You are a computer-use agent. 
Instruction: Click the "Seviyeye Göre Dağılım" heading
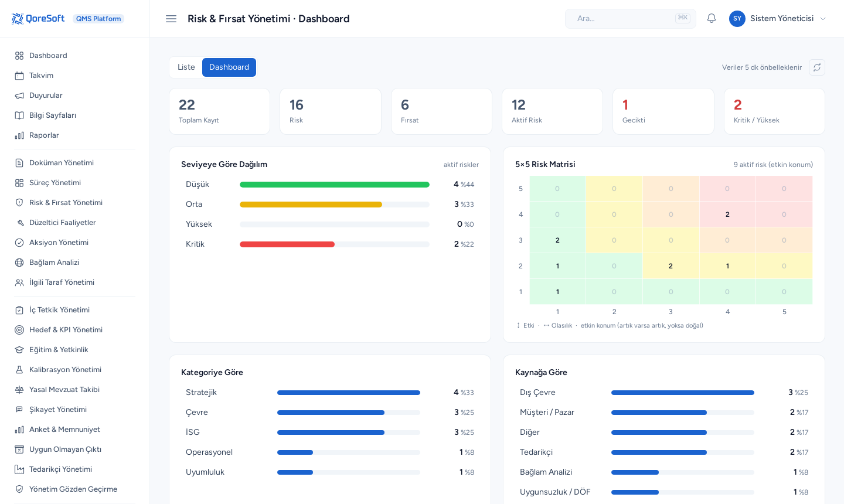(x=224, y=165)
